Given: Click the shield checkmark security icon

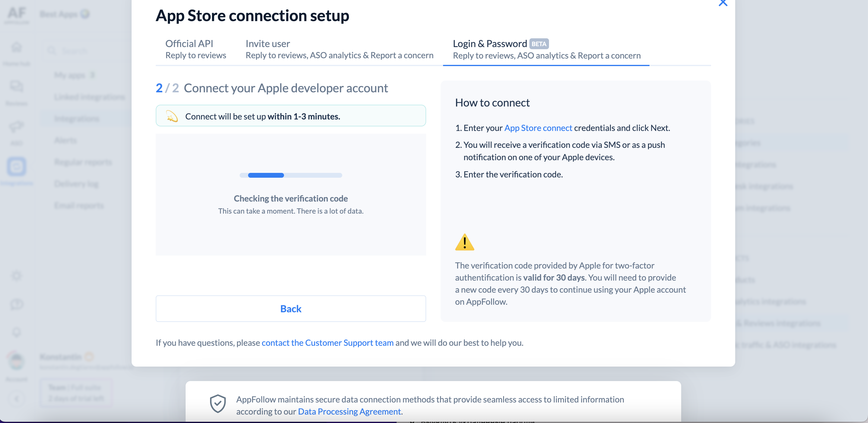Looking at the screenshot, I should pos(218,403).
